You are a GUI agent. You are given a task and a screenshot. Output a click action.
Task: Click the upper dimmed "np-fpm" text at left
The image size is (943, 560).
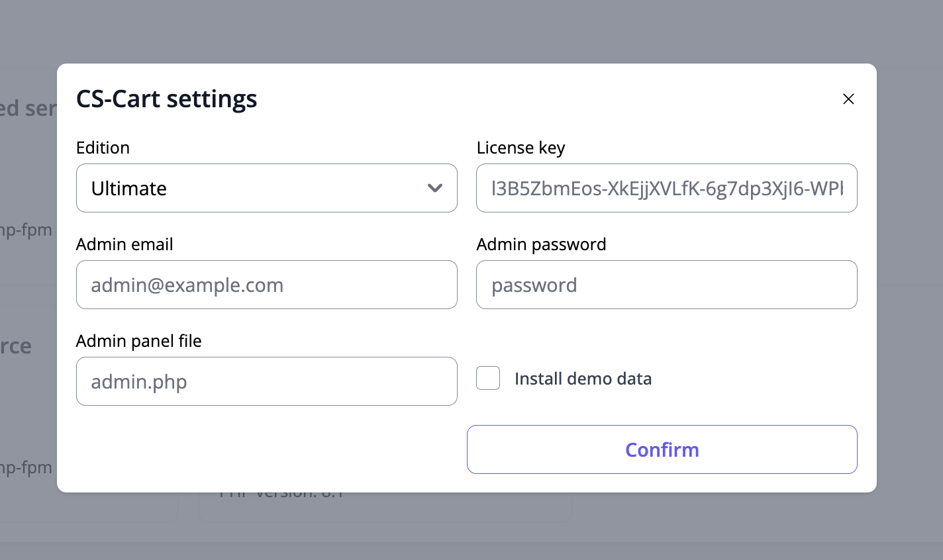pos(26,230)
